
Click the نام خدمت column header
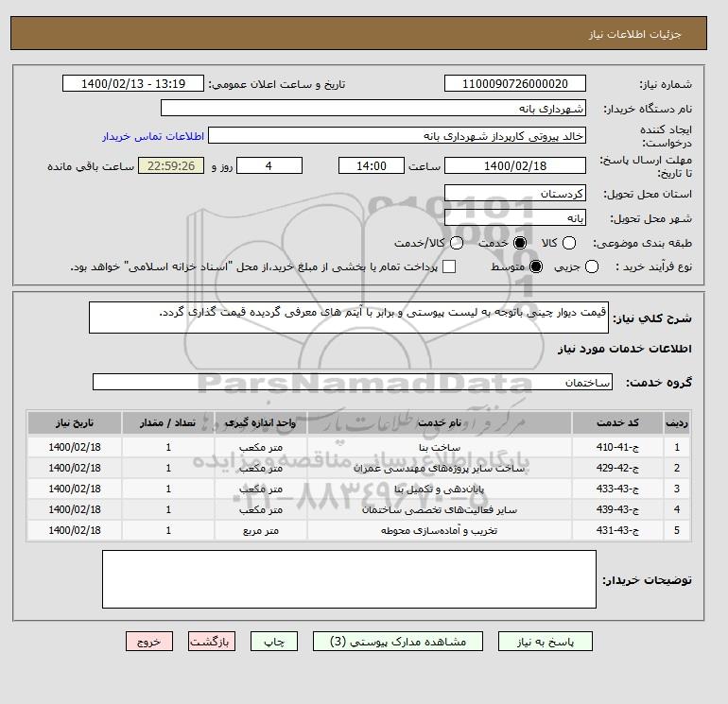(440, 422)
